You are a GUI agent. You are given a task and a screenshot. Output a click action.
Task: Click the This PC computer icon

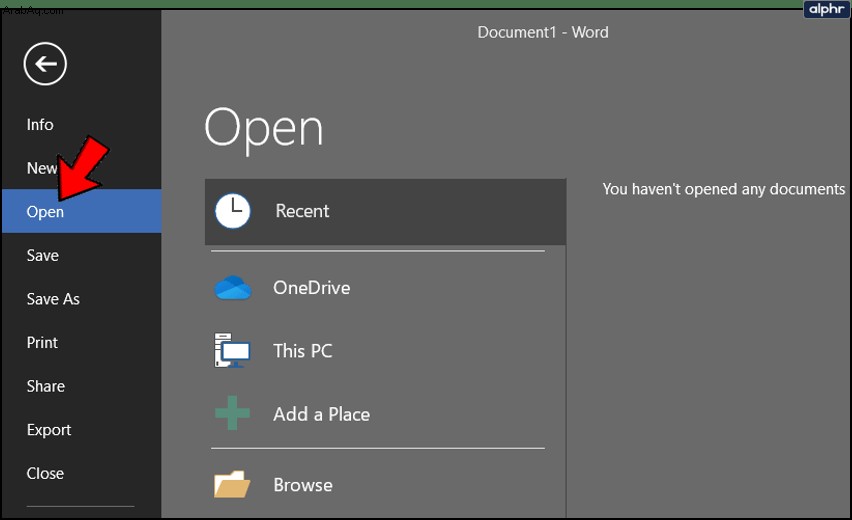point(232,350)
